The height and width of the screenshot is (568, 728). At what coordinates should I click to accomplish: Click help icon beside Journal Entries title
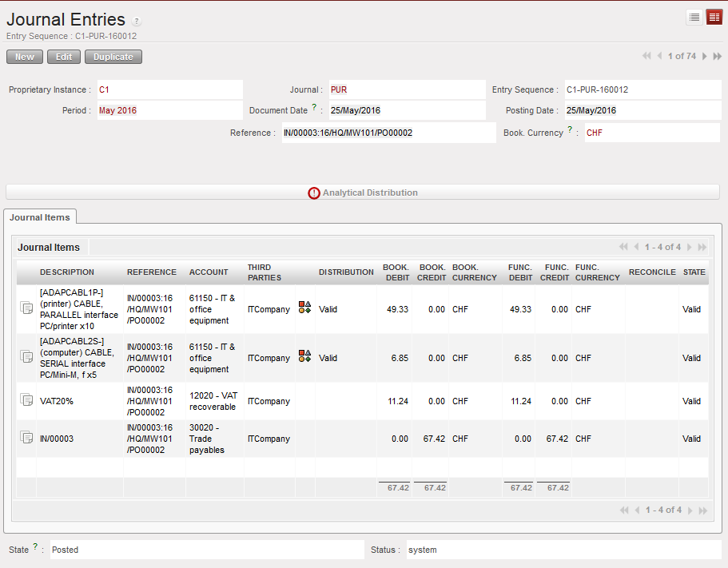pyautogui.click(x=137, y=22)
